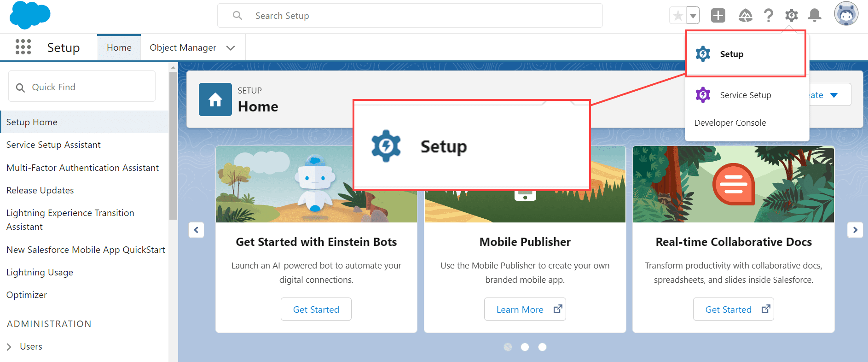Select the second carousel page dot
The image size is (868, 362).
tap(525, 347)
